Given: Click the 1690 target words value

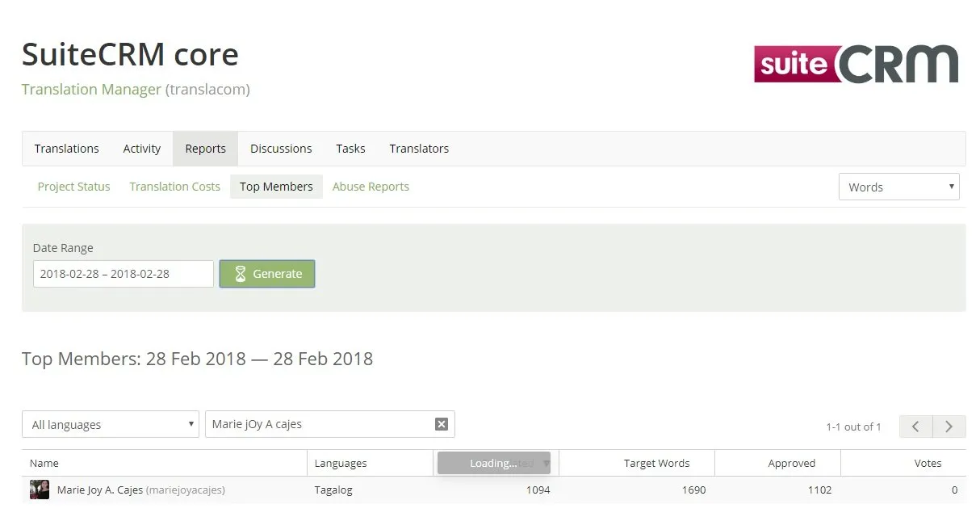Looking at the screenshot, I should pos(693,490).
